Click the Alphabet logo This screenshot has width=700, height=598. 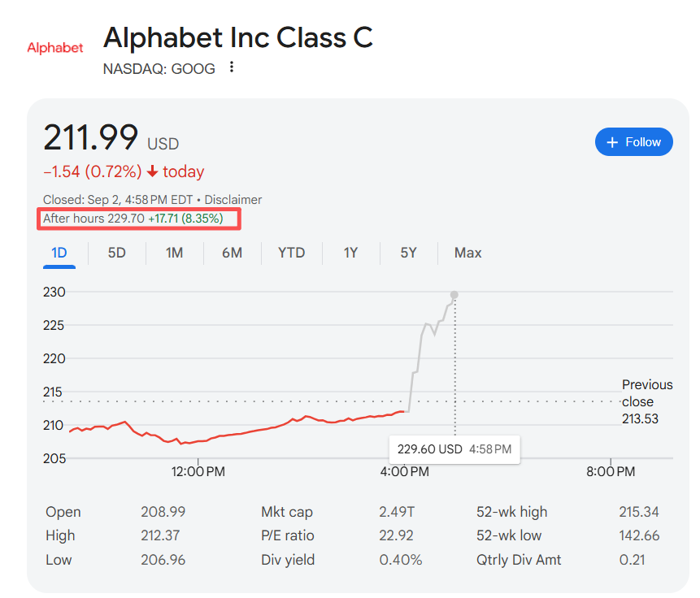[55, 48]
